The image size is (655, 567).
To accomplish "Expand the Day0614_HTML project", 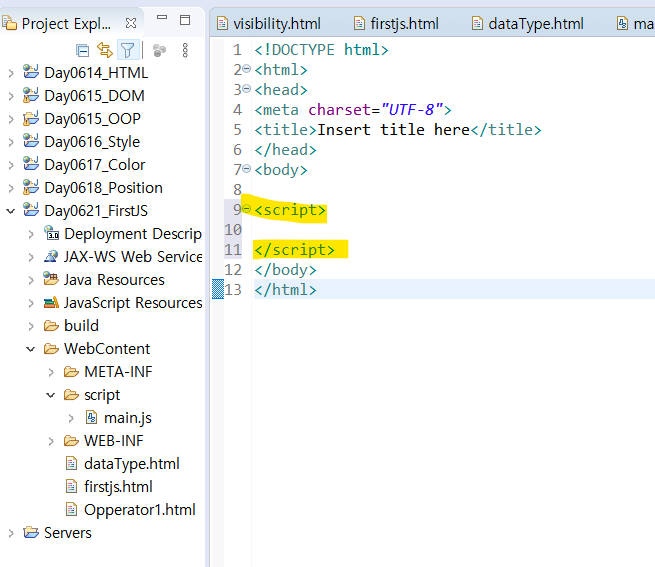I will coord(11,74).
